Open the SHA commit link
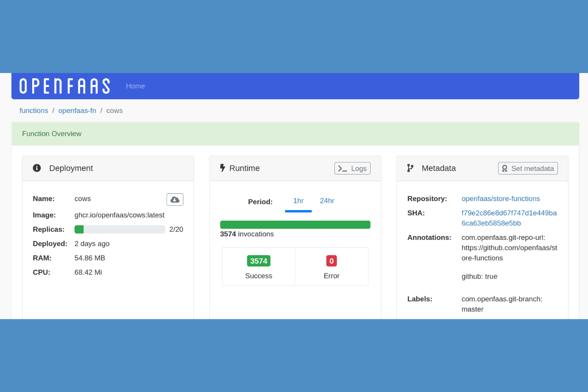The width and height of the screenshot is (588, 392). (509, 218)
